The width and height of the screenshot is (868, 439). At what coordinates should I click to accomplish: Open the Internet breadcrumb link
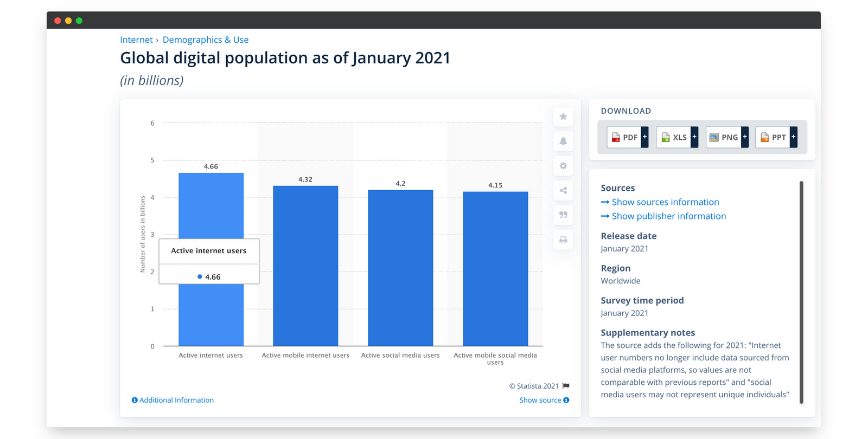(136, 40)
